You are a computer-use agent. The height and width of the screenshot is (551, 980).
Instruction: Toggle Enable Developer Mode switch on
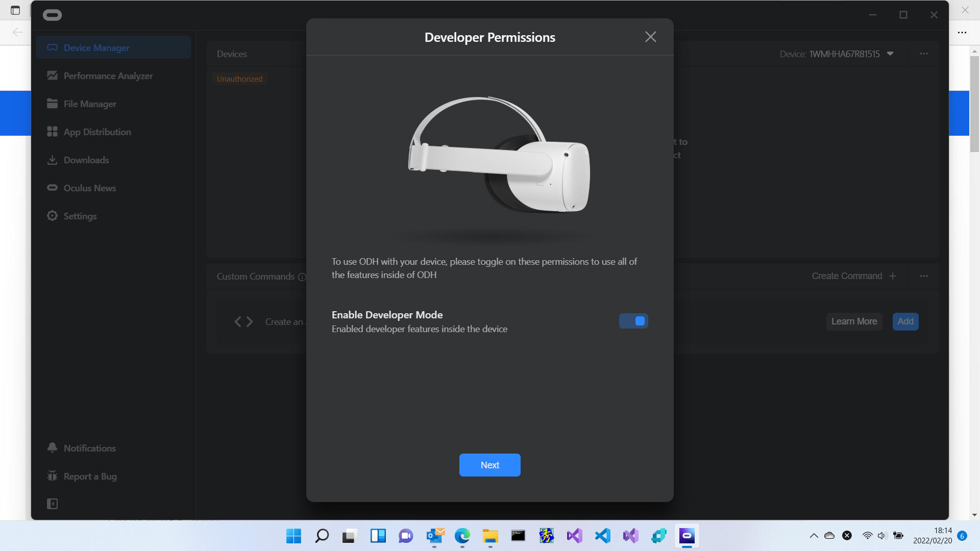[x=633, y=321]
